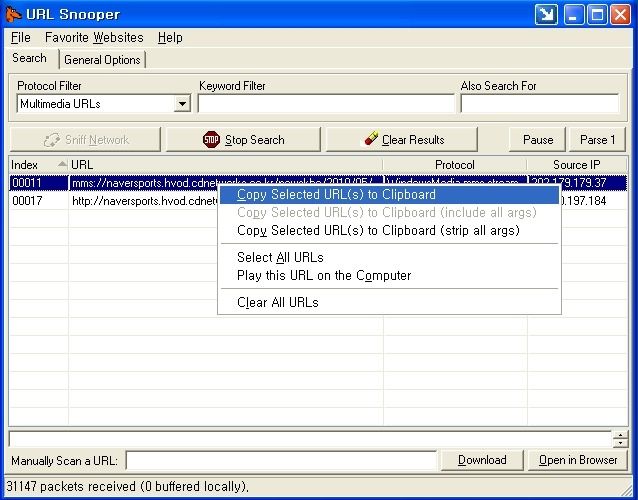This screenshot has height=500, width=638.
Task: Click the Open in Browser button
Action: pos(578,460)
